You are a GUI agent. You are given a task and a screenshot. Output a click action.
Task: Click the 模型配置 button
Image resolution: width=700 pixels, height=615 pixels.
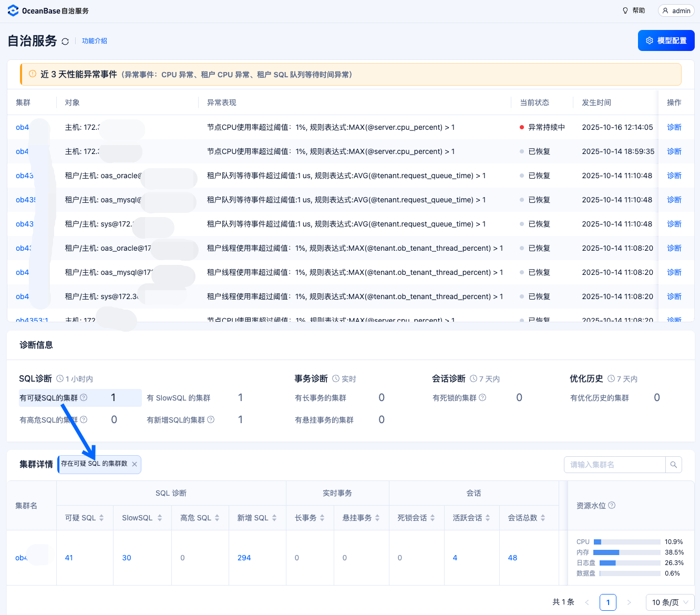pos(666,40)
